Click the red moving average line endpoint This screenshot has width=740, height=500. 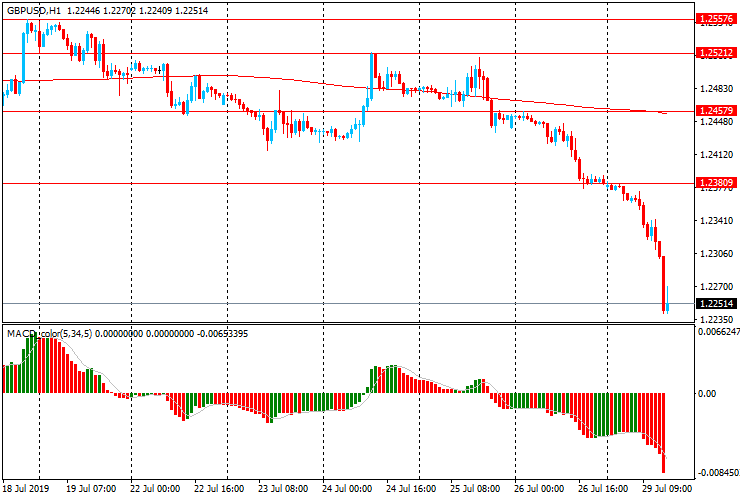click(666, 113)
